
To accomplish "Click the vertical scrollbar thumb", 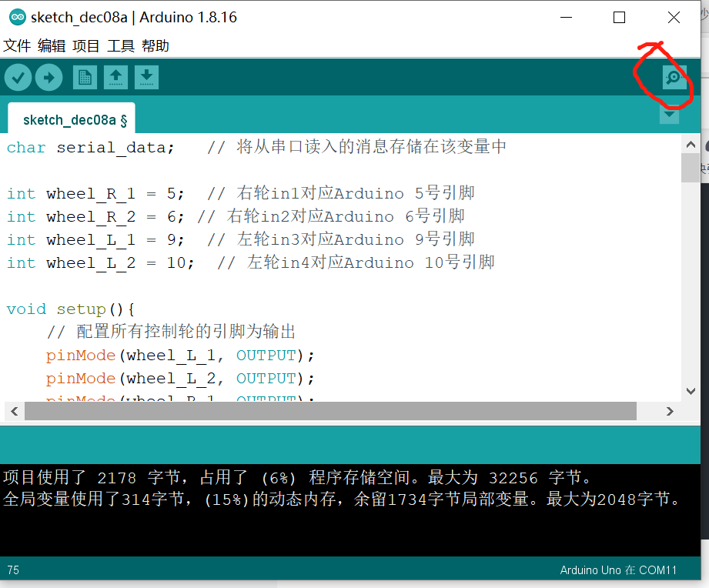I will [691, 168].
